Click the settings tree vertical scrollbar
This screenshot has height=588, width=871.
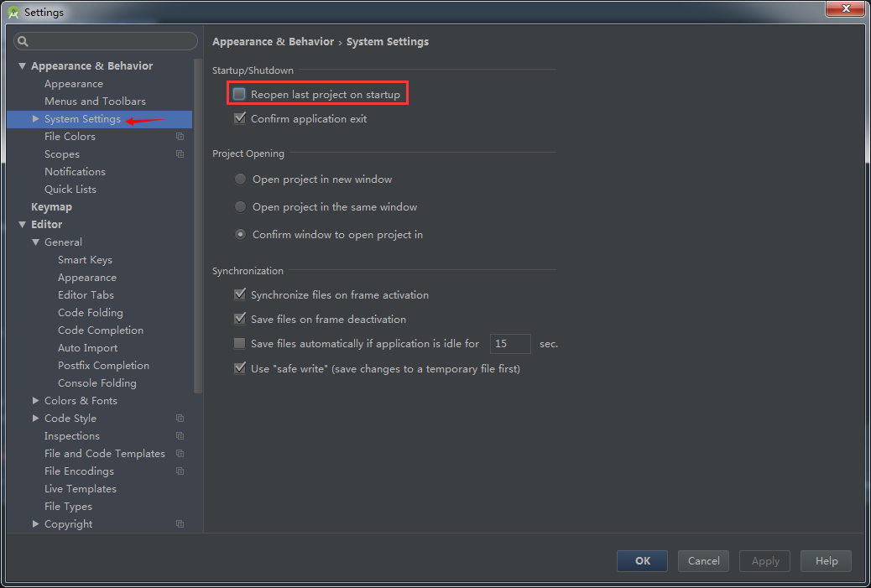198,225
